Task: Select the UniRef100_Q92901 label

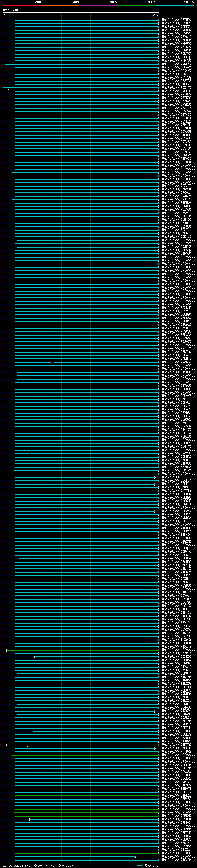Action: click(x=176, y=846)
